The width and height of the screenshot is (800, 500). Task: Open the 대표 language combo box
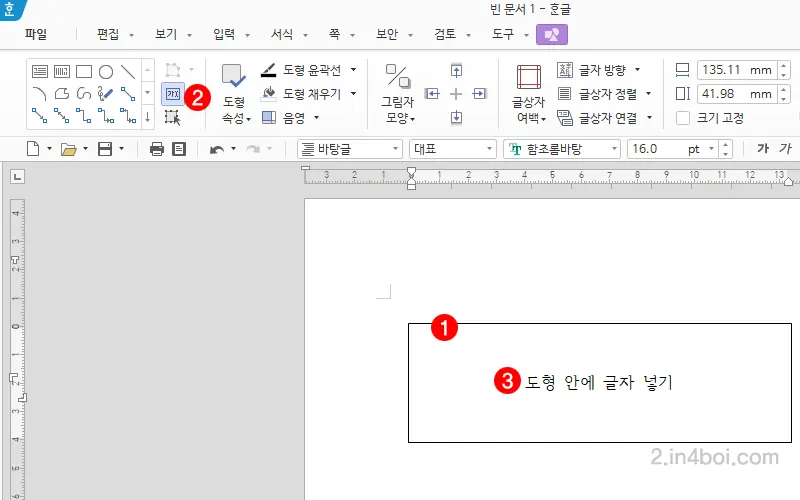(453, 149)
